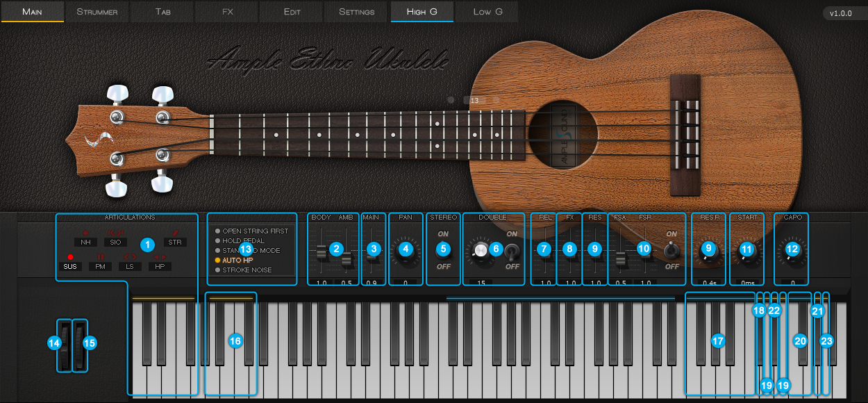This screenshot has width=868, height=403.
Task: Choose the PM palm mute articulation
Action: tap(100, 266)
